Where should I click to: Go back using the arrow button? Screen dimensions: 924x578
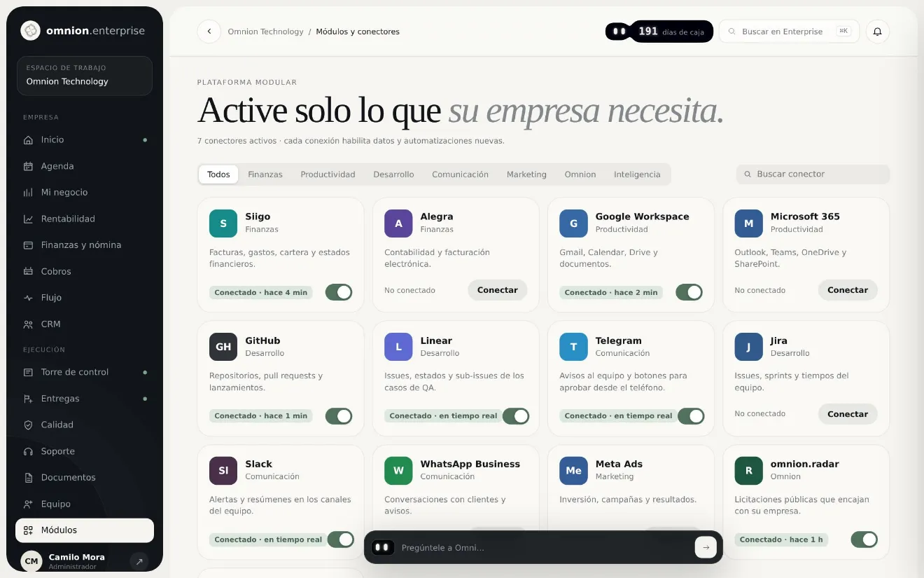click(x=209, y=32)
